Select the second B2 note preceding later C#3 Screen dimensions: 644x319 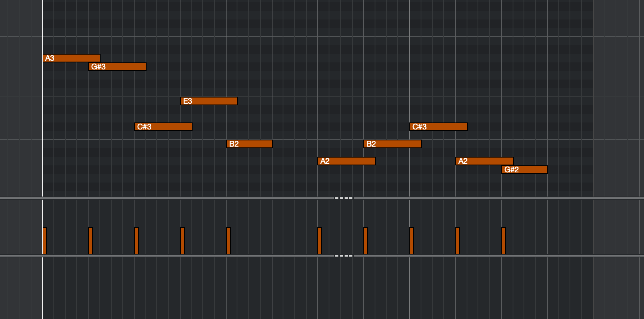point(393,144)
